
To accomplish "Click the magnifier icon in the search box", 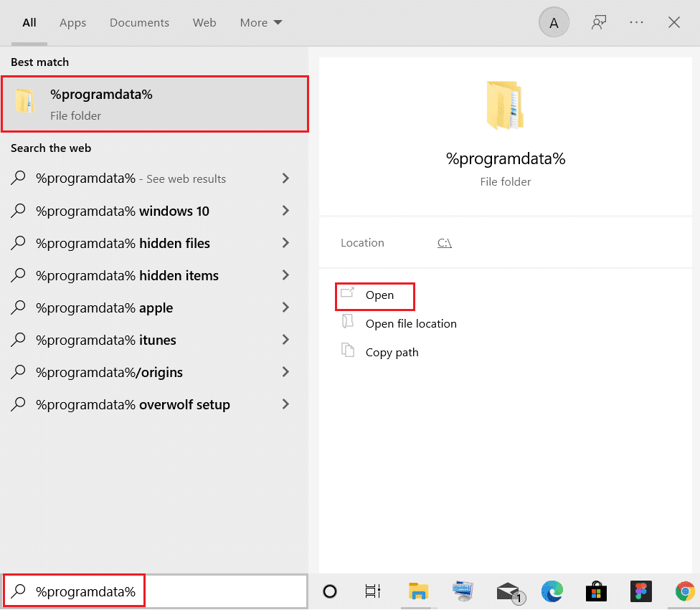I will (18, 591).
